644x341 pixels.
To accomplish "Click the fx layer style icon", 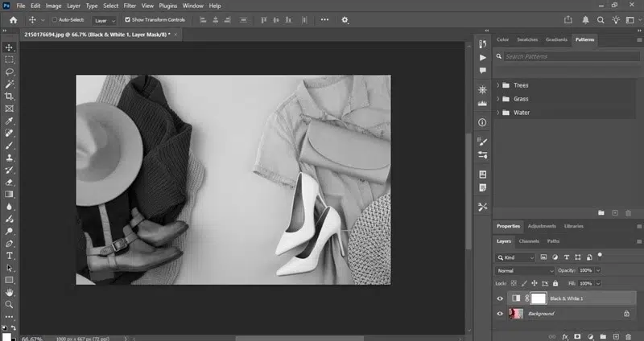I will 565,335.
